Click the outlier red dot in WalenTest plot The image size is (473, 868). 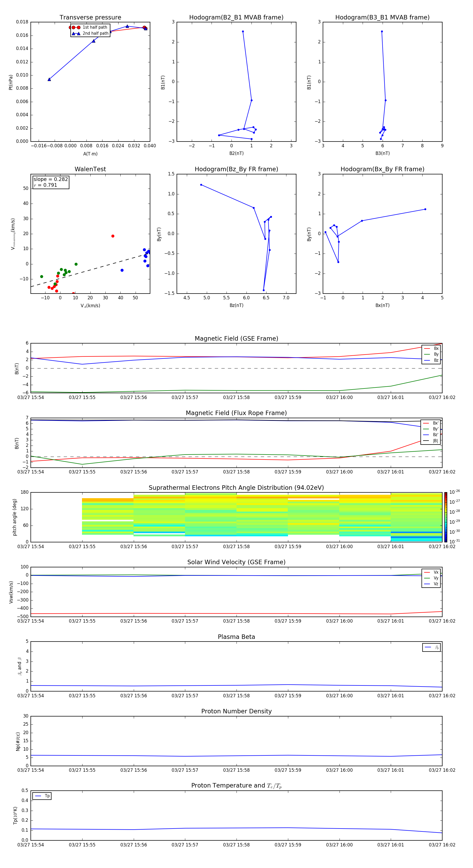113,236
